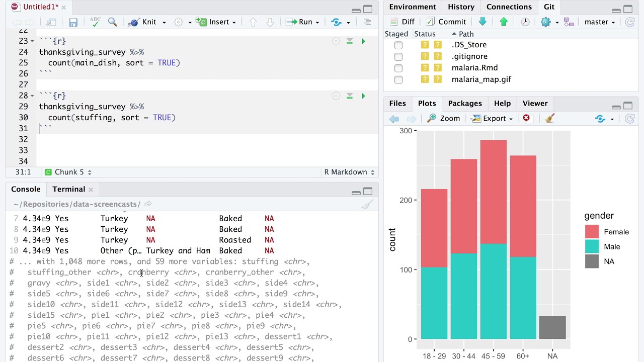This screenshot has height=362, width=644.
Task: View Git commit history clock icon
Action: coord(525,22)
